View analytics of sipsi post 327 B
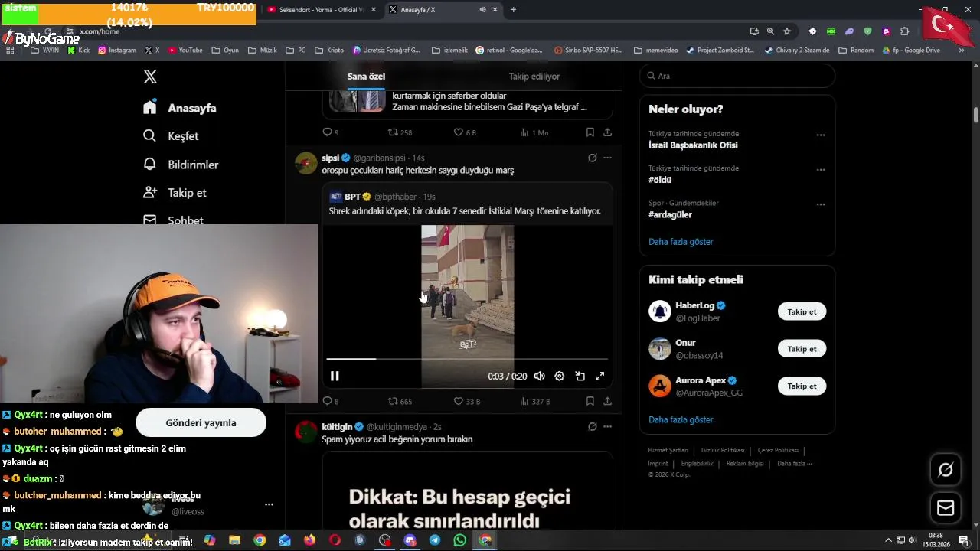Viewport: 980px width, 551px height. click(534, 401)
